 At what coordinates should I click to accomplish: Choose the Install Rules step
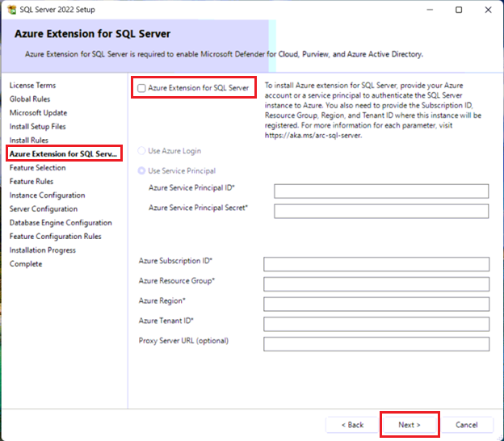coord(29,141)
